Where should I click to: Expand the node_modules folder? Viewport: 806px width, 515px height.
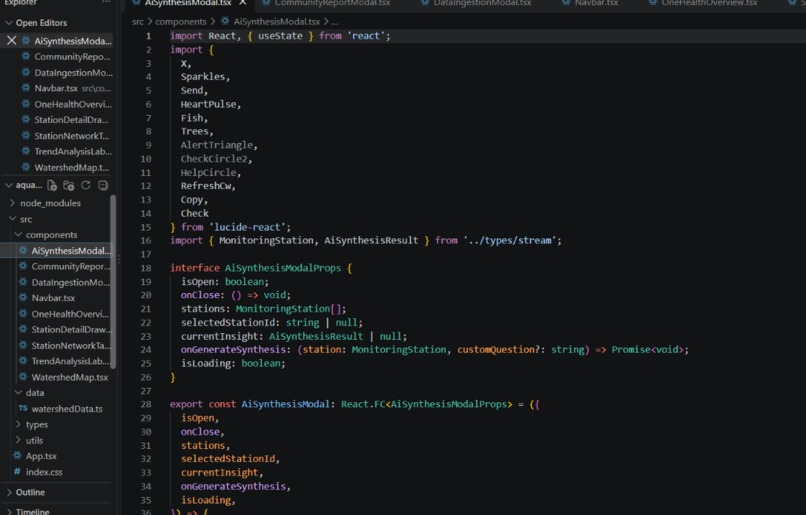tap(12, 203)
